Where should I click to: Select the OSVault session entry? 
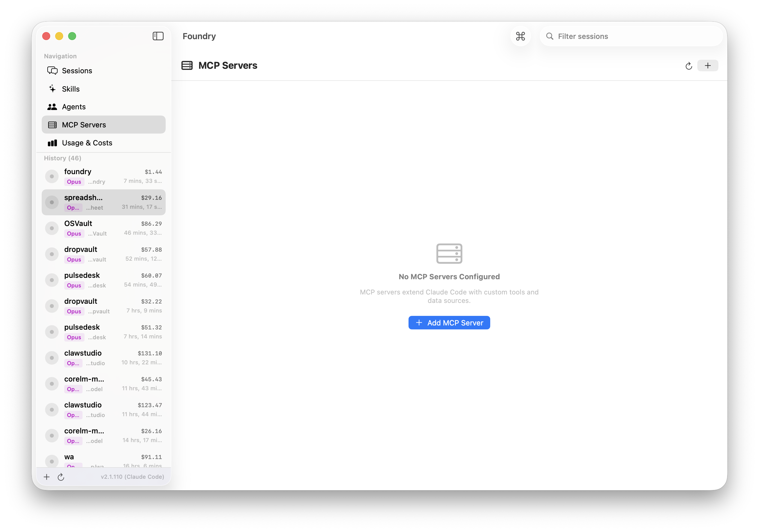coord(103,228)
